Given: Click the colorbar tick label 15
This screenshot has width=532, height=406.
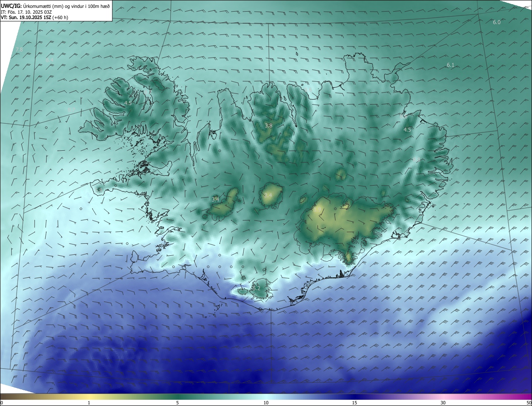Looking at the screenshot, I should pyautogui.click(x=355, y=403).
